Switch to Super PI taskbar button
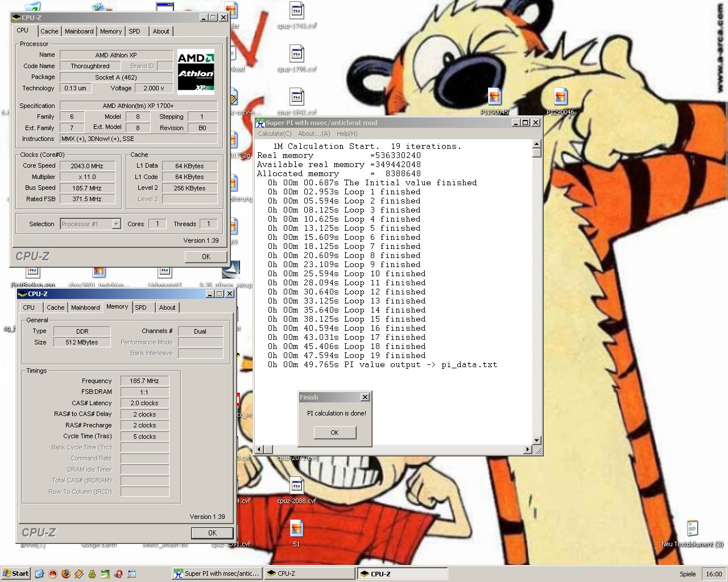Image resolution: width=728 pixels, height=582 pixels. coord(217,573)
